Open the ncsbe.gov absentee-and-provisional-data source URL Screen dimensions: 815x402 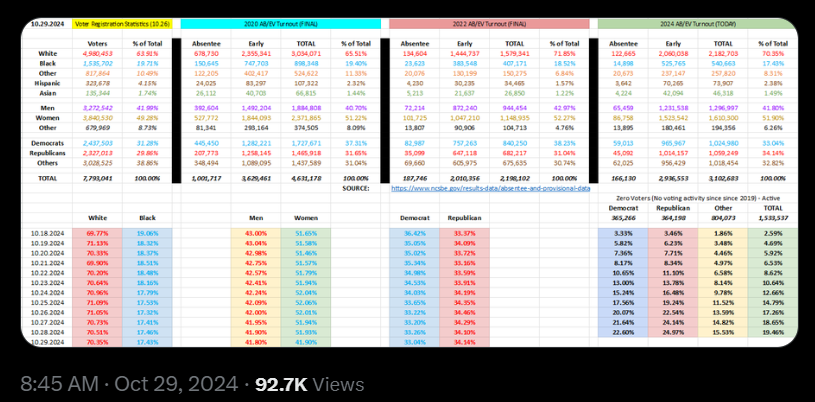(490, 189)
